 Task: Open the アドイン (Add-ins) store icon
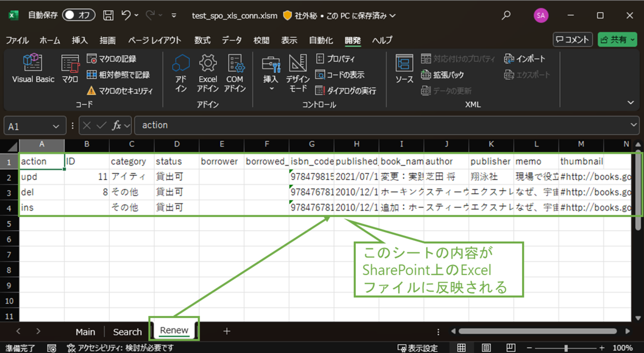[181, 73]
